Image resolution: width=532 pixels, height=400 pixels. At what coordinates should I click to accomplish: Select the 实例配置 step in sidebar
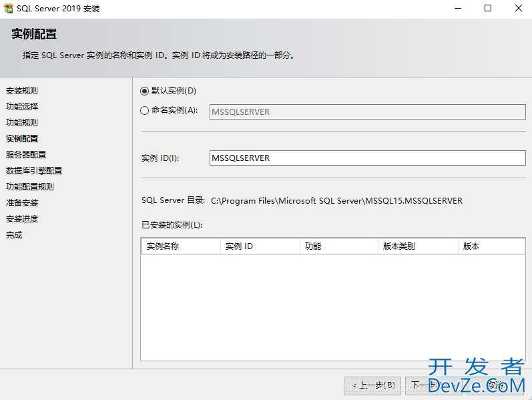point(22,138)
